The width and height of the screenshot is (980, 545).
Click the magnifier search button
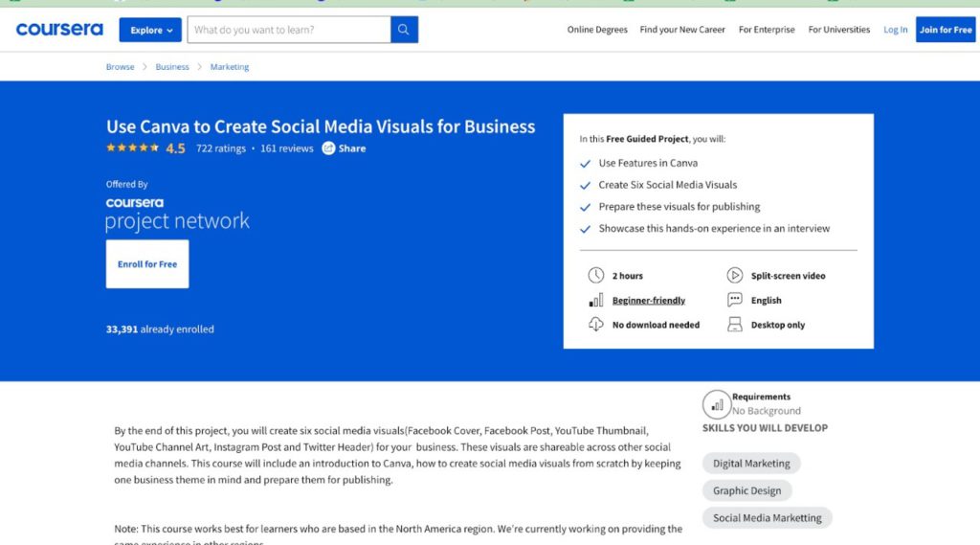coord(404,30)
